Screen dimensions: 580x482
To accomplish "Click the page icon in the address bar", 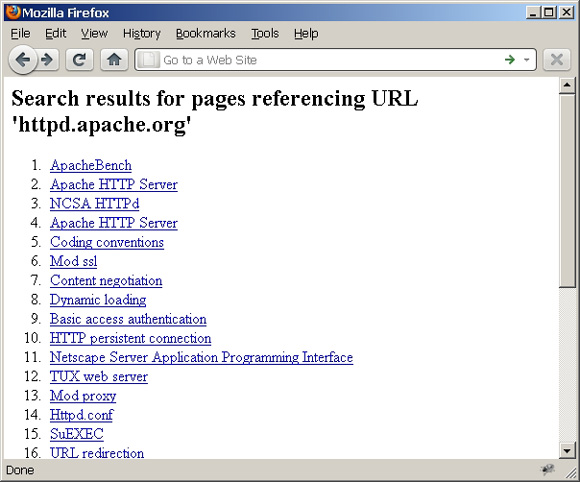I will (149, 59).
